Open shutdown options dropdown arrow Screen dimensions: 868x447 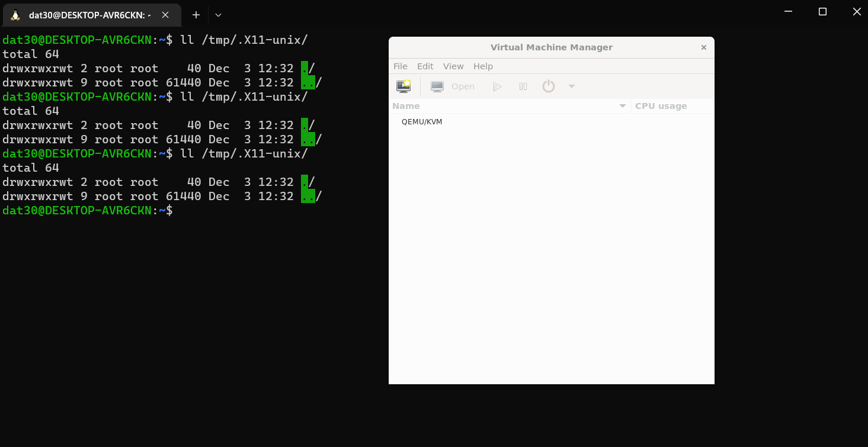click(x=571, y=86)
